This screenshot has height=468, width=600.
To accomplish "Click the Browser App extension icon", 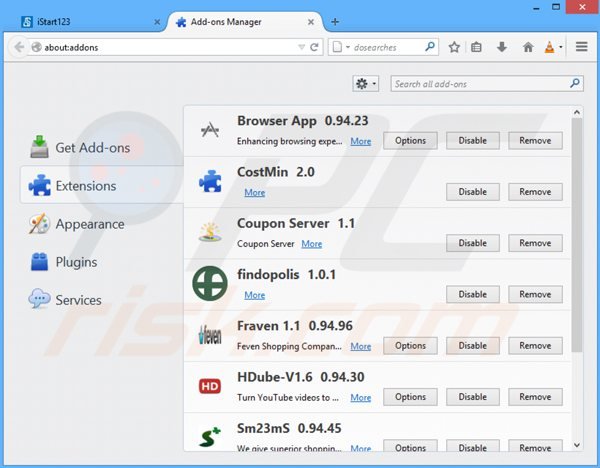I will click(210, 130).
